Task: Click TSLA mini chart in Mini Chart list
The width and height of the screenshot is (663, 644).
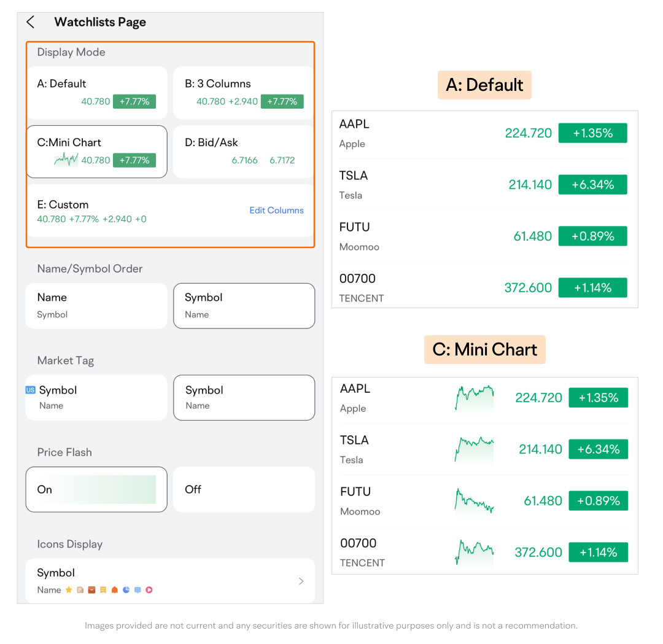Action: pos(474,449)
